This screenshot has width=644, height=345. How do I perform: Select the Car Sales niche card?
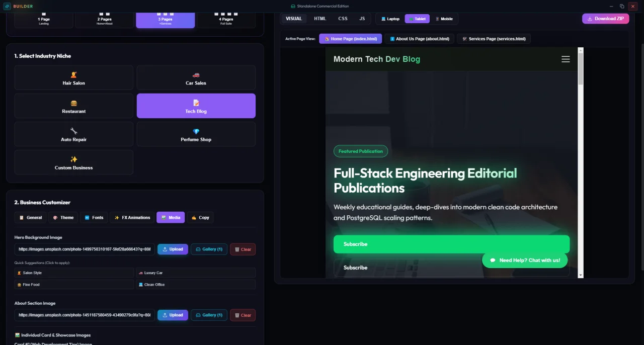click(x=196, y=77)
